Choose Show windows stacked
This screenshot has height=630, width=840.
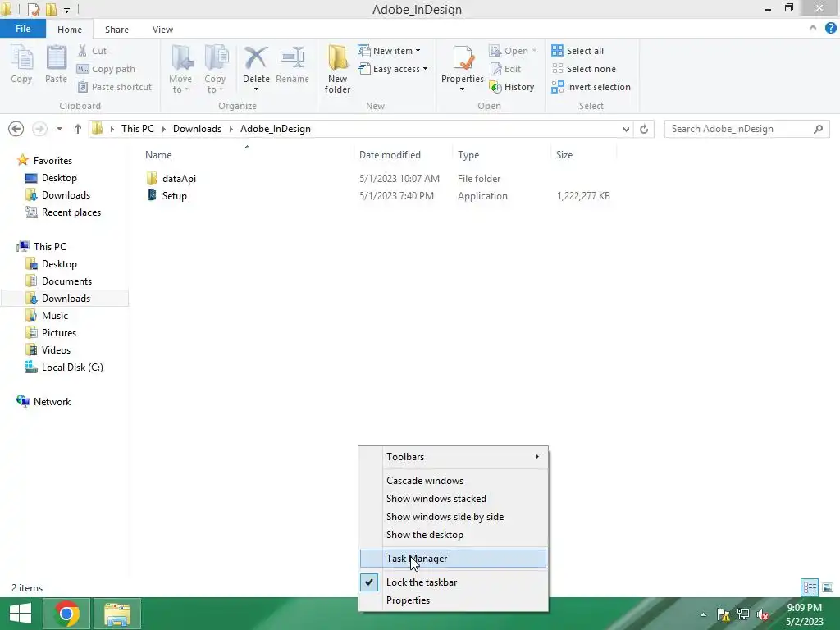point(453,499)
